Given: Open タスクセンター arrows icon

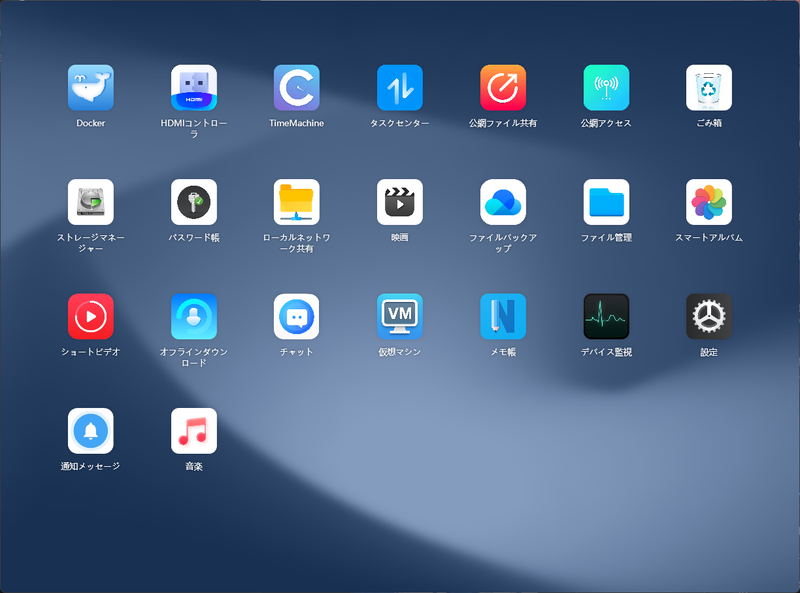Looking at the screenshot, I should click(x=399, y=87).
